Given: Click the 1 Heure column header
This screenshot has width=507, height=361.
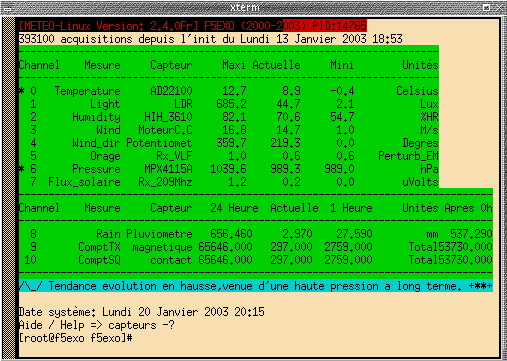Looking at the screenshot, I should 351,208.
